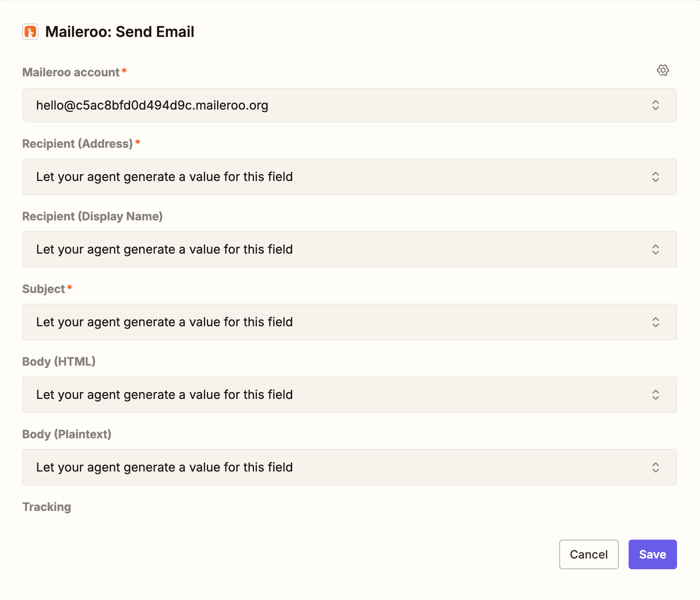Image resolution: width=700 pixels, height=600 pixels.
Task: Open the Subject value dropdown
Action: point(328,322)
